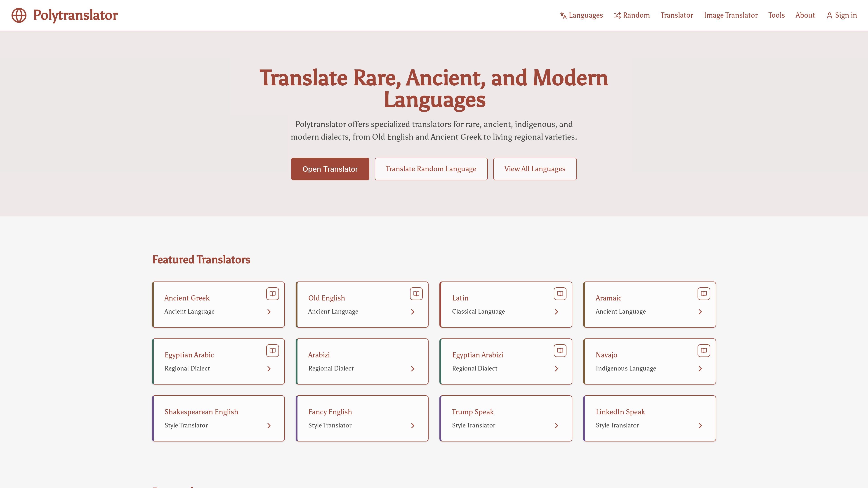The width and height of the screenshot is (868, 488).
Task: Click the chevron arrow on Ancient Greek card
Action: click(x=269, y=312)
